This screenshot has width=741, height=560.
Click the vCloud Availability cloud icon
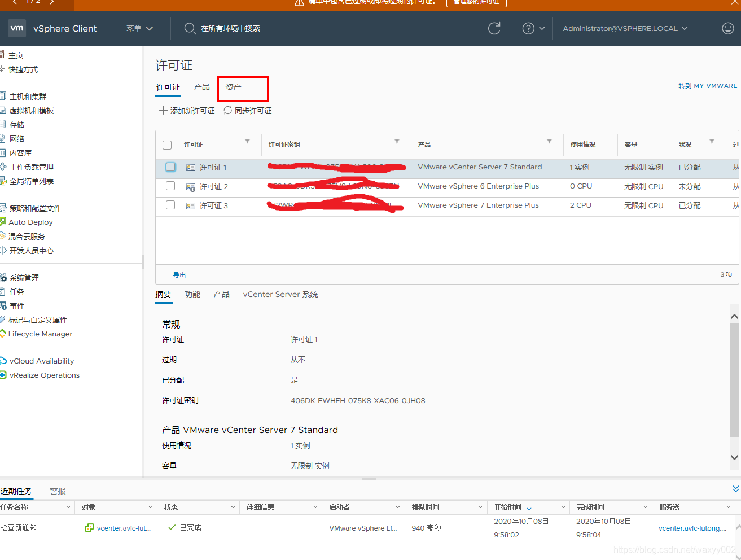click(x=3, y=361)
